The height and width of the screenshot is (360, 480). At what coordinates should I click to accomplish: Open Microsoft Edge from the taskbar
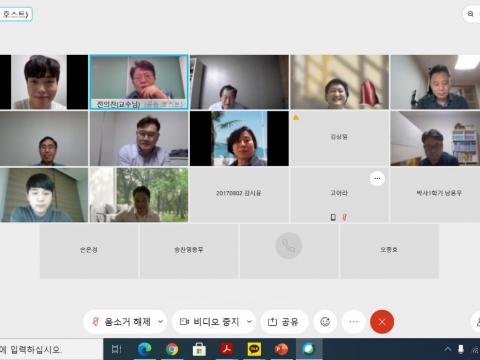pos(144,349)
